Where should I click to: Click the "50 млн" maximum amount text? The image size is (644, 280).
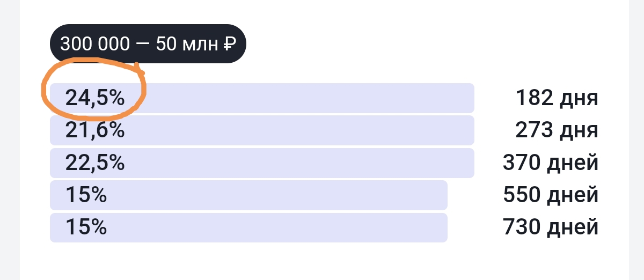click(x=186, y=44)
